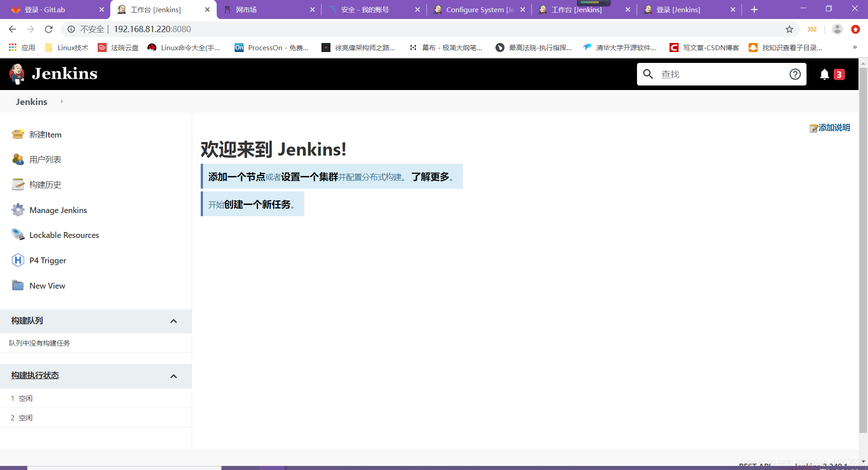Click the 302 extension icon in the toolbar
The width and height of the screenshot is (868, 470).
click(x=812, y=29)
